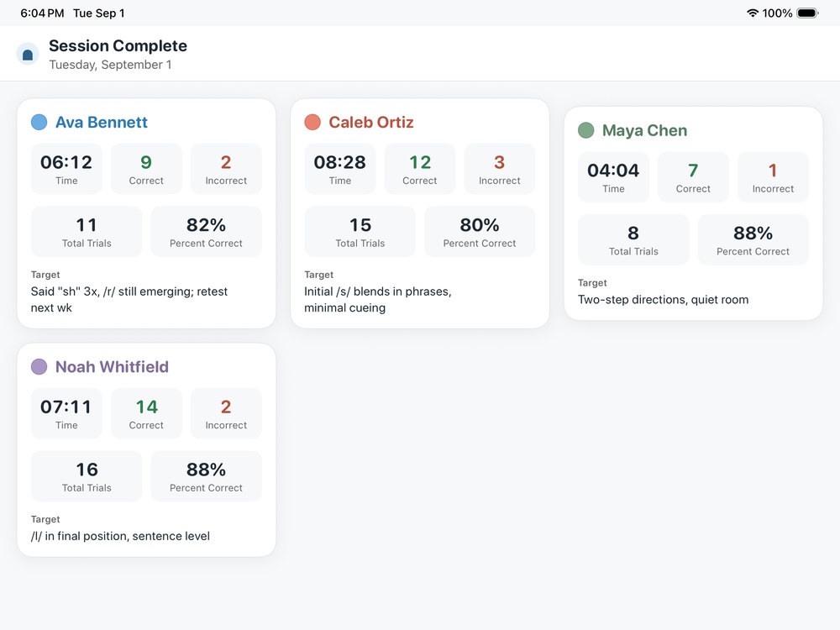Select Ava Bennett's 2 Incorrect tile
Screen dimensions: 840x630
click(226, 169)
